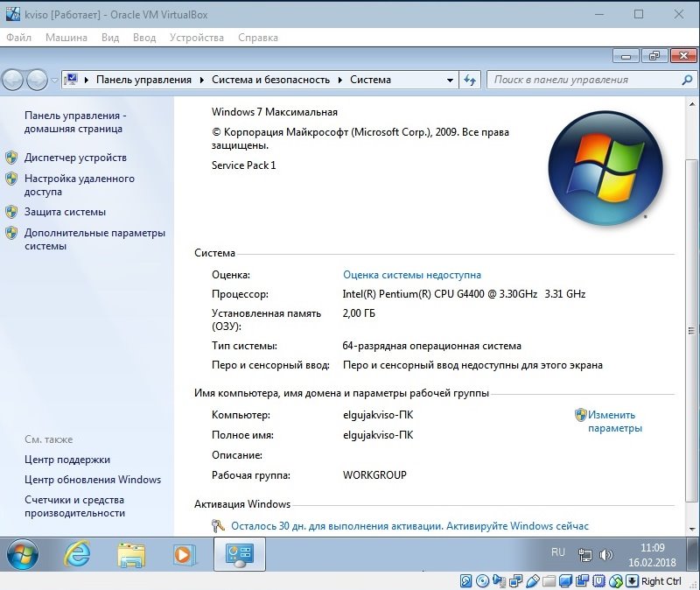Click VirtualBox shared folders status icon
Viewport: 700px width, 590px height.
pyautogui.click(x=549, y=581)
